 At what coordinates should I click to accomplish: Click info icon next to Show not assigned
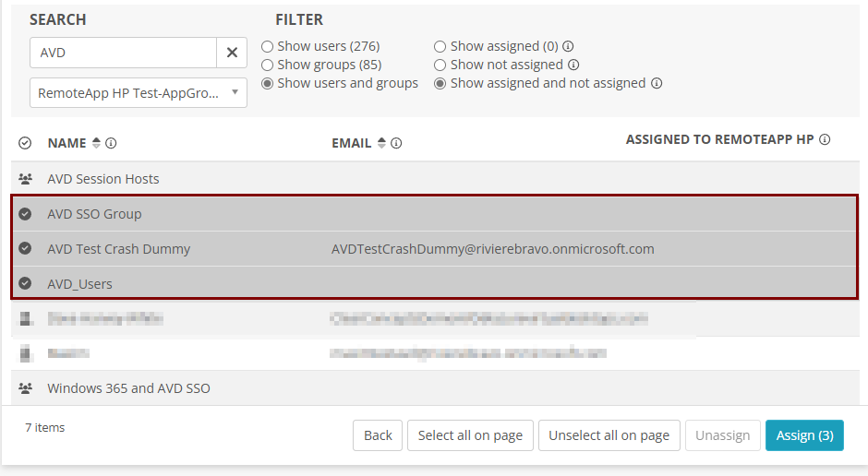(x=573, y=65)
